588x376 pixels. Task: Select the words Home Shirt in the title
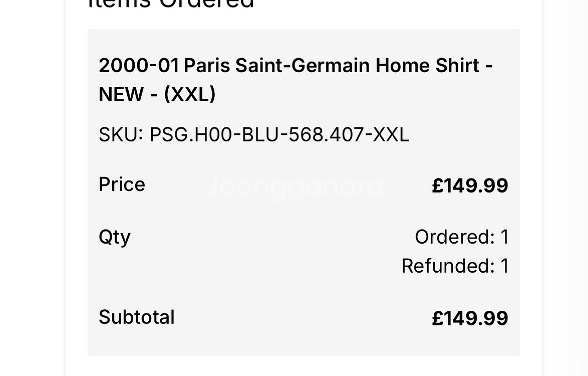pos(427,66)
